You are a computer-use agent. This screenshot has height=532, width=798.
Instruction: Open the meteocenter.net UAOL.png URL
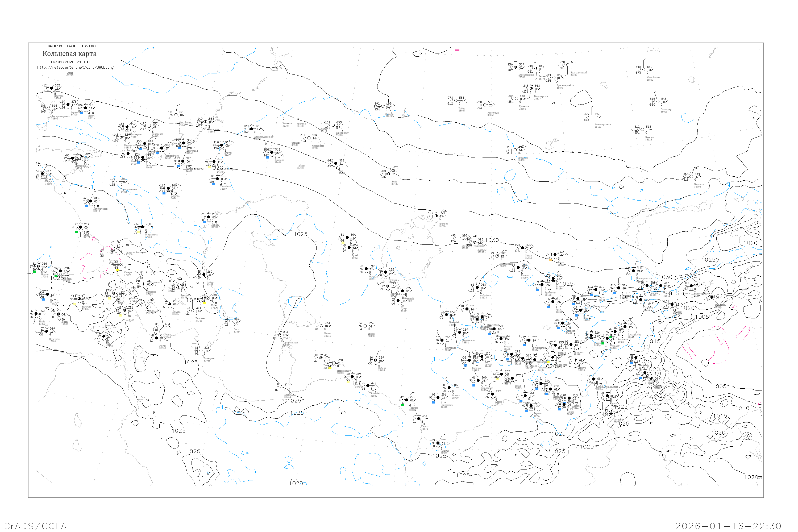[75, 67]
